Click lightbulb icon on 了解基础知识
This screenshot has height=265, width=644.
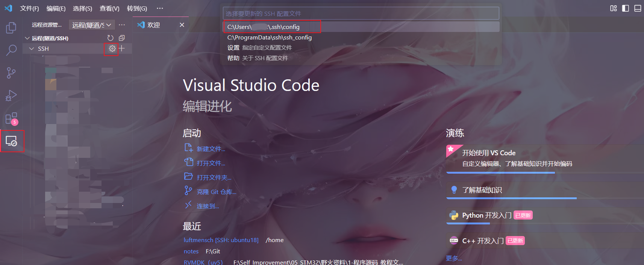pos(454,190)
